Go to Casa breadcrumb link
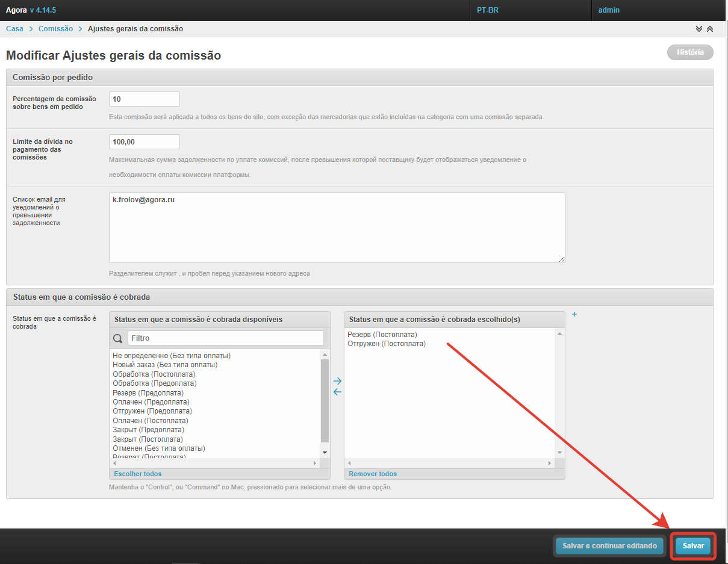Screen dimensions: 728x564 pyautogui.click(x=14, y=29)
